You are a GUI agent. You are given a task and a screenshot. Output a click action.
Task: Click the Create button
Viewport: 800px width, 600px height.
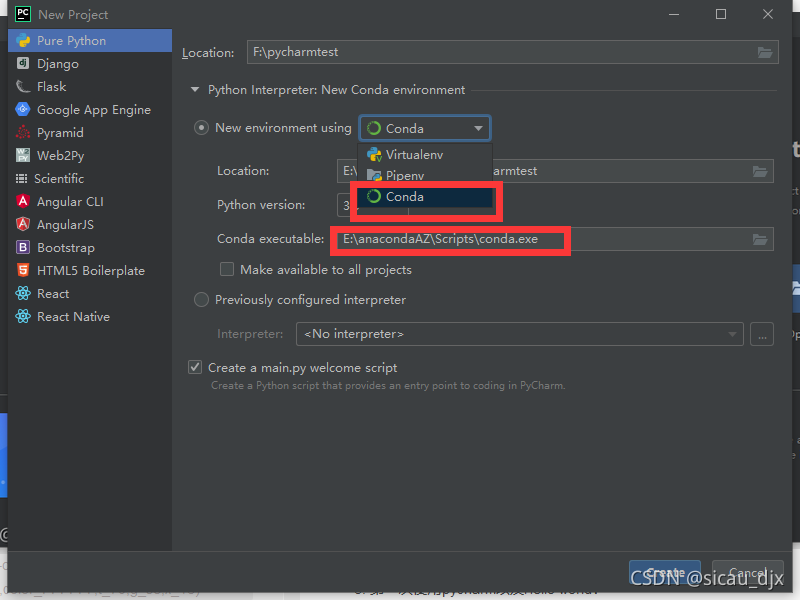pos(664,572)
